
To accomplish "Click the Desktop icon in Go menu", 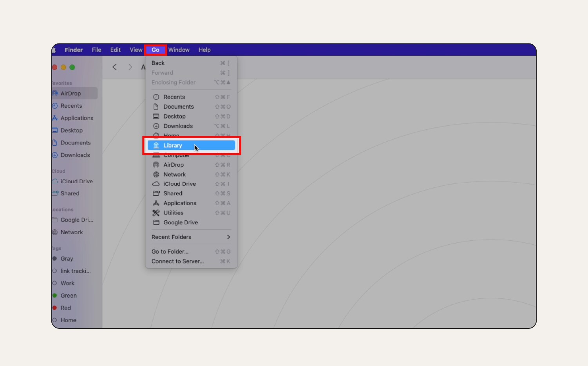I will pyautogui.click(x=156, y=117).
